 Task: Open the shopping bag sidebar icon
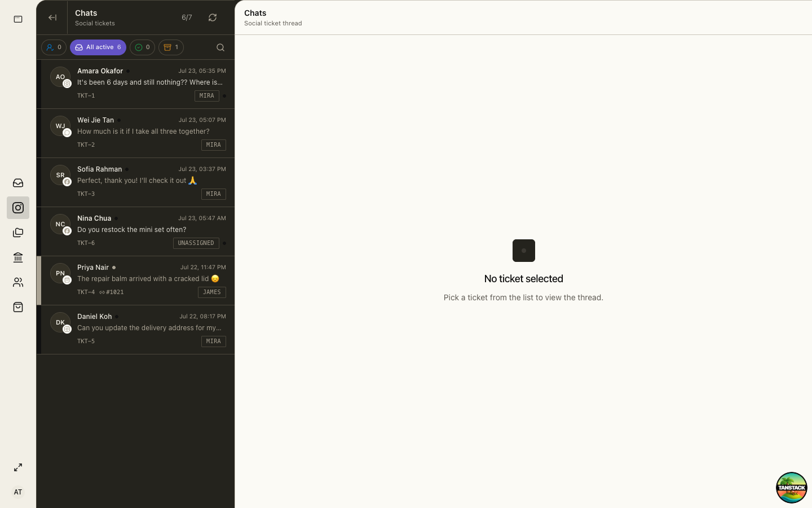18,307
